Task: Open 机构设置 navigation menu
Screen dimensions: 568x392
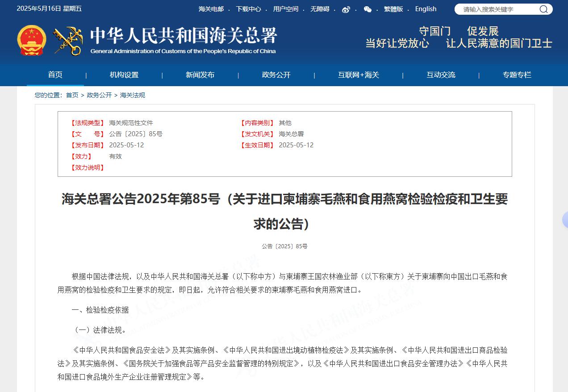Action: [x=124, y=75]
